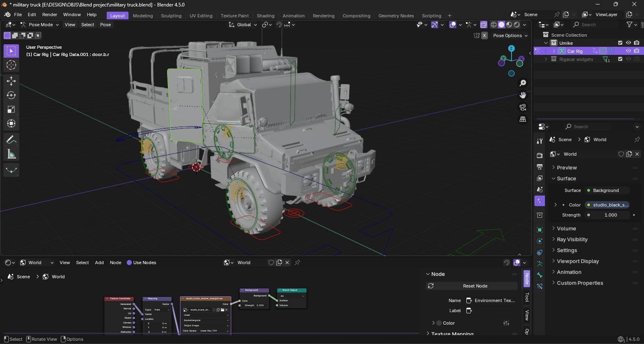Hide Umike collection in viewport
The image size is (644, 344).
[628, 43]
